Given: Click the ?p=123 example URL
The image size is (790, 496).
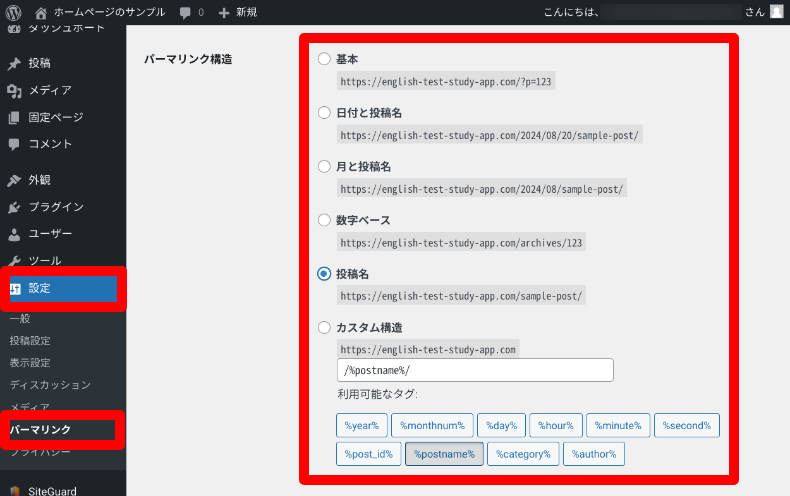Looking at the screenshot, I should (x=446, y=81).
